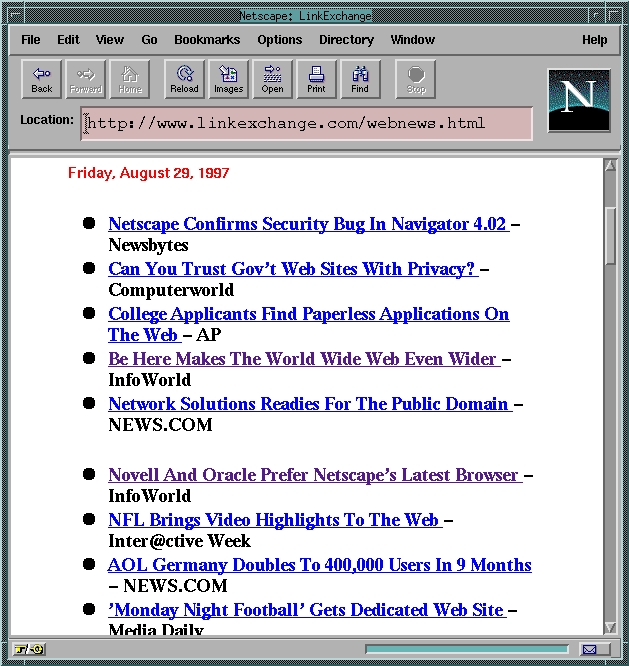The height and width of the screenshot is (666, 629).
Task: Click the Back toolbar button
Action: click(x=42, y=79)
